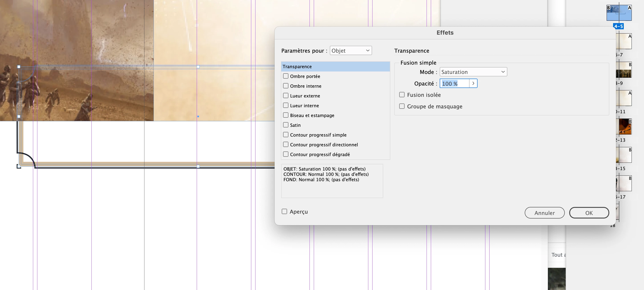Enable the Ombre portée checkbox
Viewport: 644px width, 290px height.
(286, 76)
